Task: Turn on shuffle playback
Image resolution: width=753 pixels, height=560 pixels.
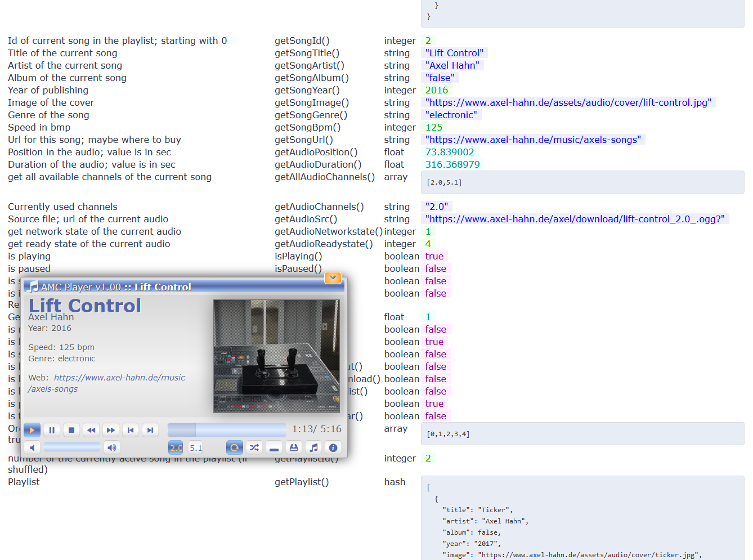Action: pyautogui.click(x=254, y=447)
